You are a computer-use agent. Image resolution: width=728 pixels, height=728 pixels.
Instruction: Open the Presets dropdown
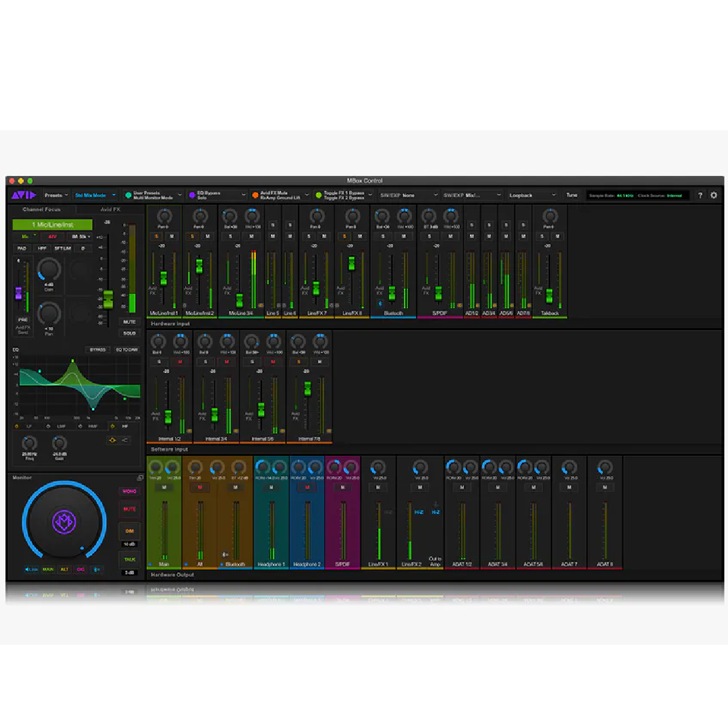pyautogui.click(x=56, y=195)
